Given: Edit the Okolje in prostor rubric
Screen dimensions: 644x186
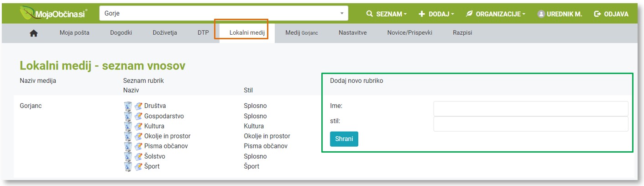Looking at the screenshot, I should click(x=138, y=136).
